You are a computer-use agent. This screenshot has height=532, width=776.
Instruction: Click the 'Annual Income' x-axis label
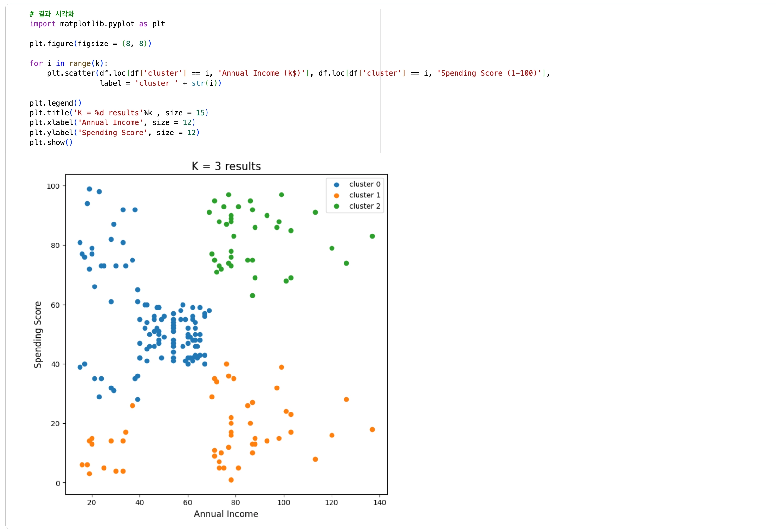pyautogui.click(x=226, y=514)
